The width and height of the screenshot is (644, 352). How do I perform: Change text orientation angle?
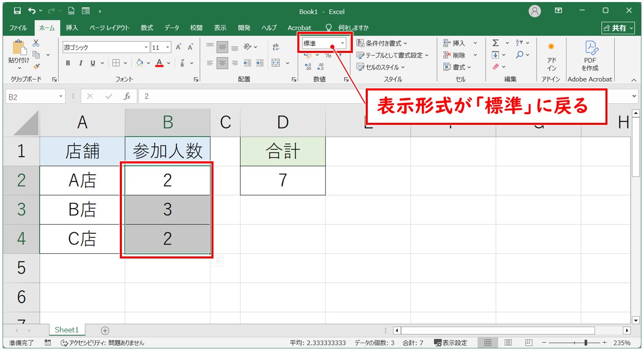(x=247, y=47)
